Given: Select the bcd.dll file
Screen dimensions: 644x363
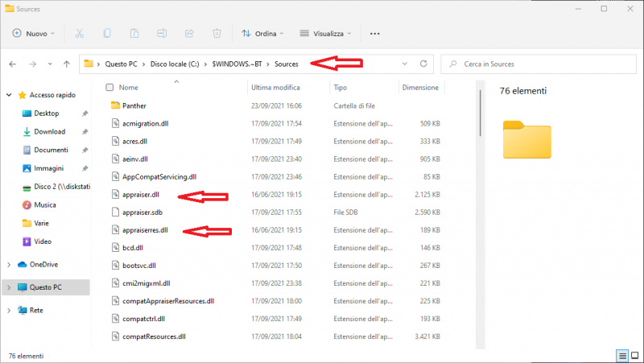Looking at the screenshot, I should pyautogui.click(x=133, y=248).
